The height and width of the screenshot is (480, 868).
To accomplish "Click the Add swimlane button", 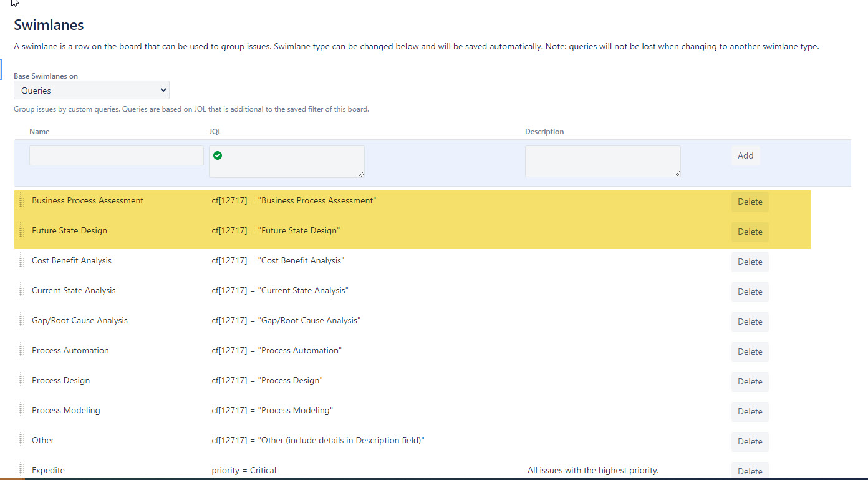I will pyautogui.click(x=746, y=155).
